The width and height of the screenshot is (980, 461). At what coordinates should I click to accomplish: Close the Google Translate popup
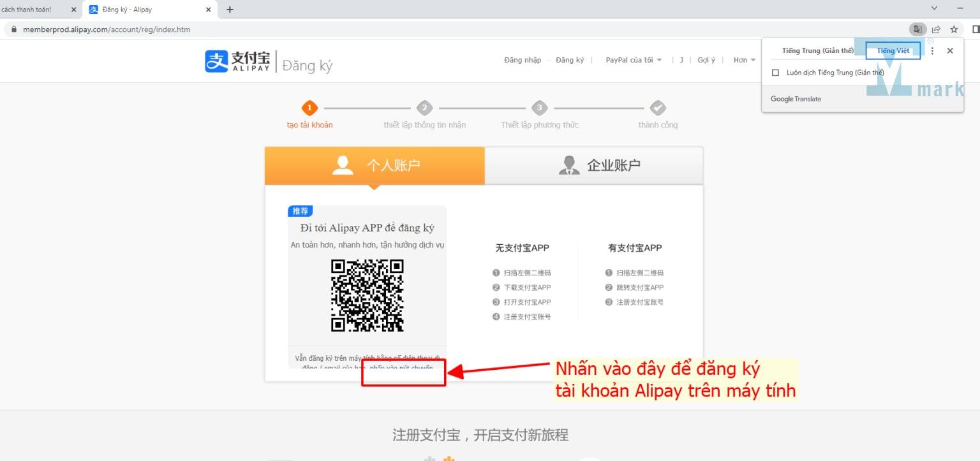point(949,51)
